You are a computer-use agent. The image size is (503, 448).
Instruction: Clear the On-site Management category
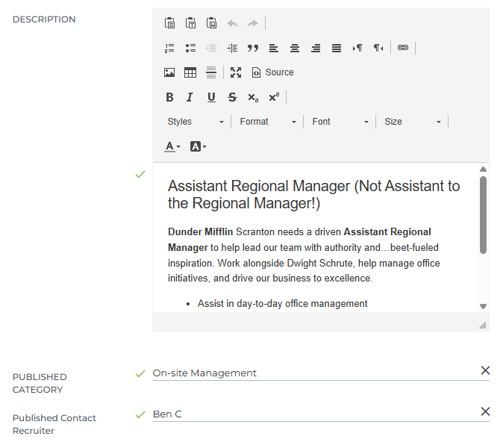(485, 370)
